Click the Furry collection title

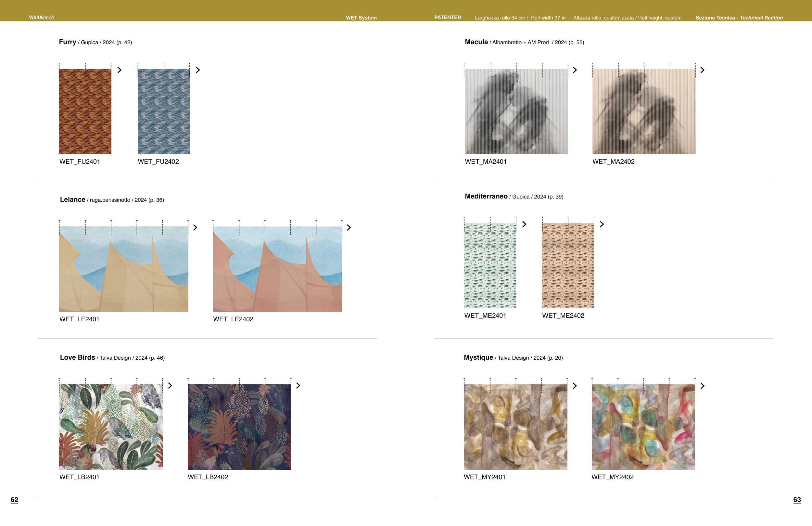click(68, 42)
